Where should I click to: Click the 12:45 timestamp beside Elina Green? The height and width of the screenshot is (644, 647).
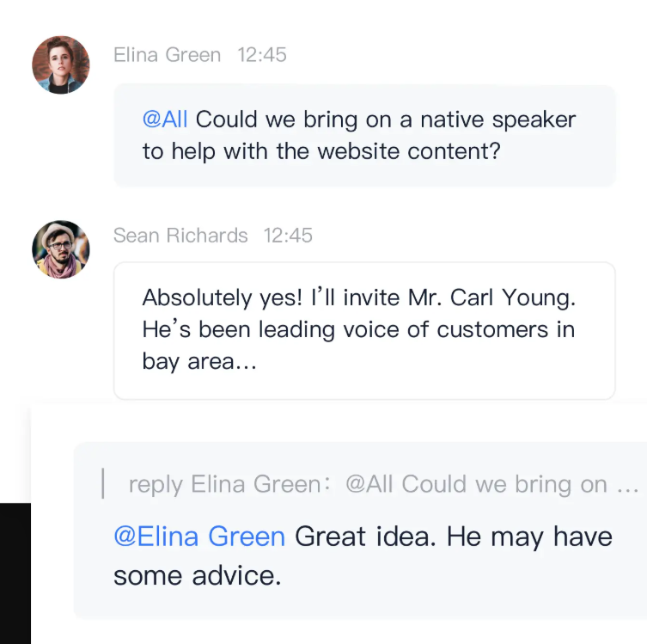point(262,55)
